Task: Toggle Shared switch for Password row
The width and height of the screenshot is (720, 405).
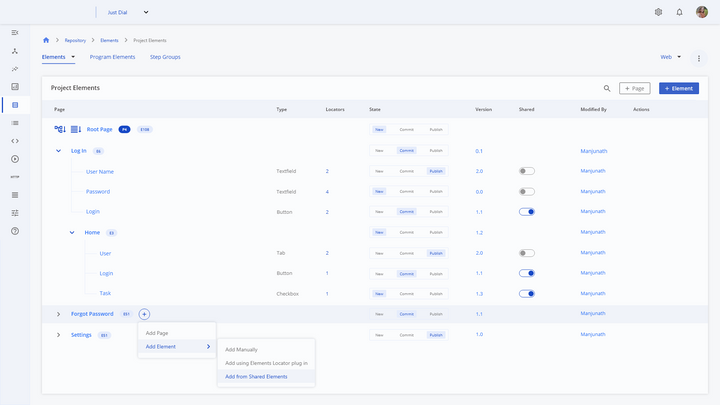Action: [527, 191]
